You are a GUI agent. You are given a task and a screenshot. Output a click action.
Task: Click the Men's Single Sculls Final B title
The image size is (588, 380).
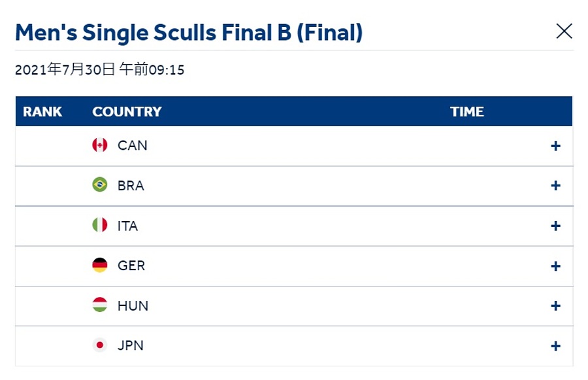(x=189, y=33)
